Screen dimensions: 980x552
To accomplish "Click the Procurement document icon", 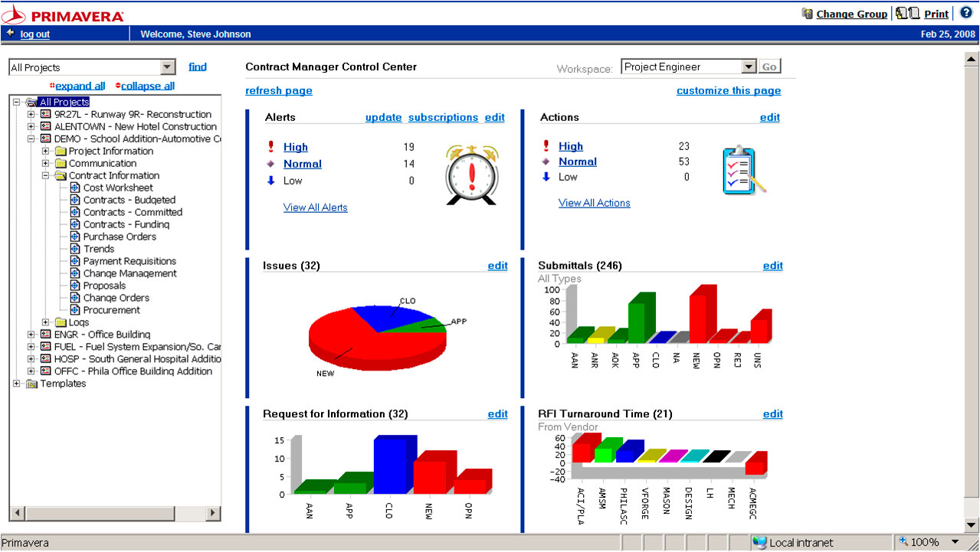I will 75,310.
